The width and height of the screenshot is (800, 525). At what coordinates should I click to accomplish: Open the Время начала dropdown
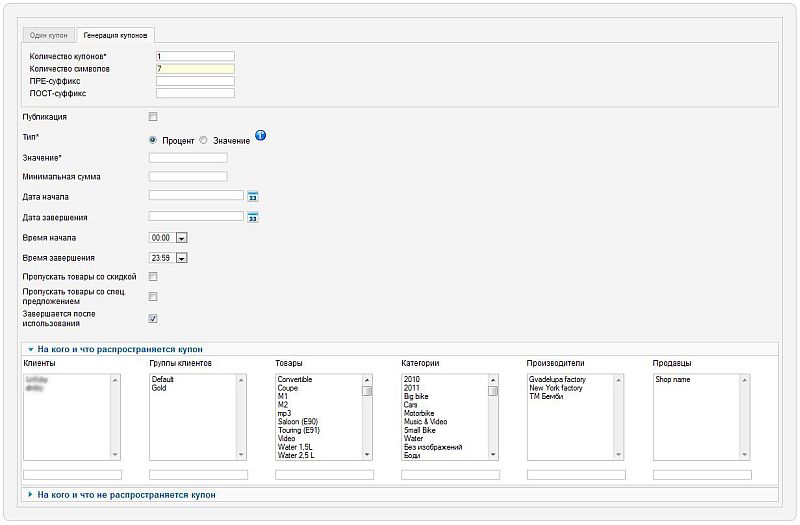[181, 238]
